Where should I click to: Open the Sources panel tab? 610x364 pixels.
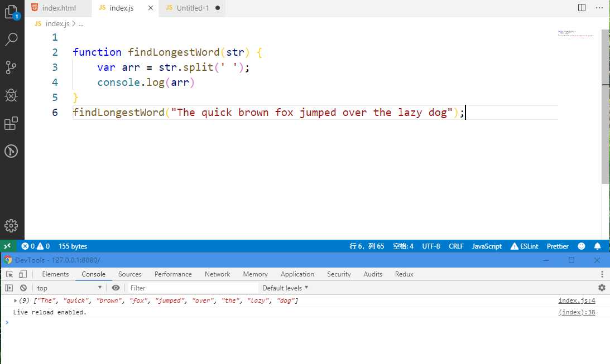click(130, 274)
